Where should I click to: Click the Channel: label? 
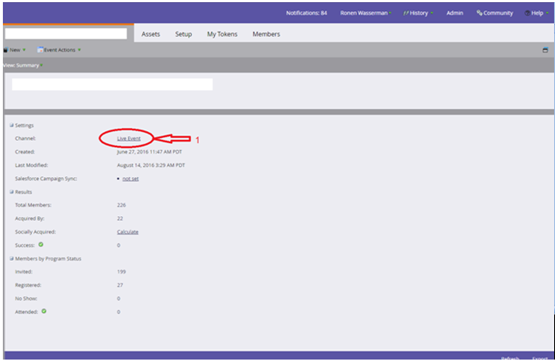(25, 139)
